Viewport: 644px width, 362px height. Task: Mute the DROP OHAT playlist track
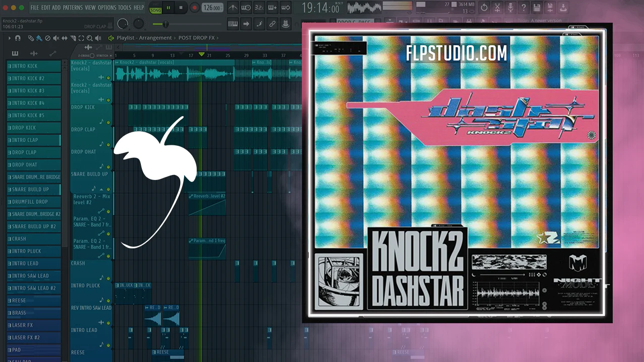point(108,166)
